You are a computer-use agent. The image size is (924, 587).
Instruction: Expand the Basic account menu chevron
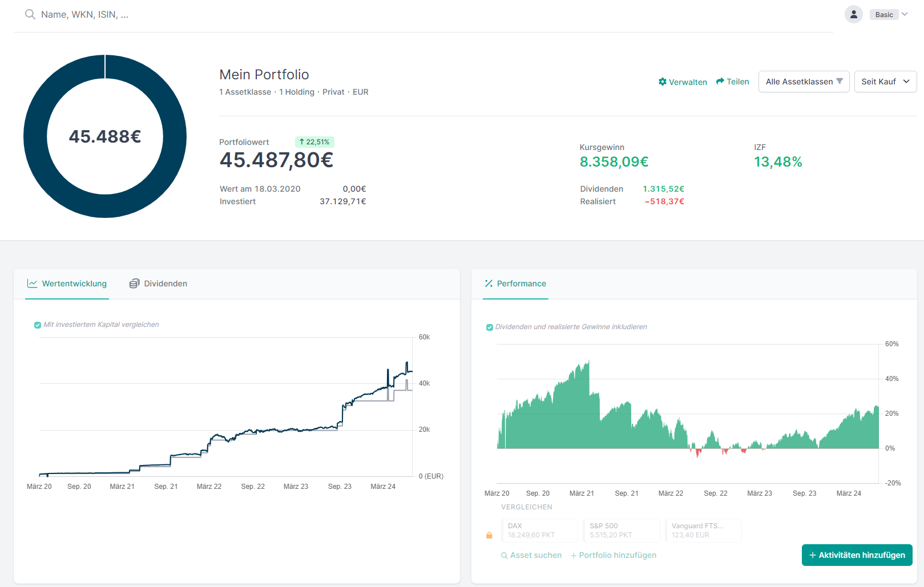(x=905, y=14)
